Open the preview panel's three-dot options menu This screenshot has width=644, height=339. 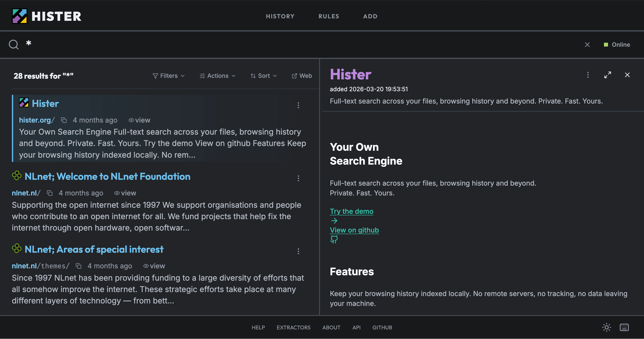coord(588,75)
